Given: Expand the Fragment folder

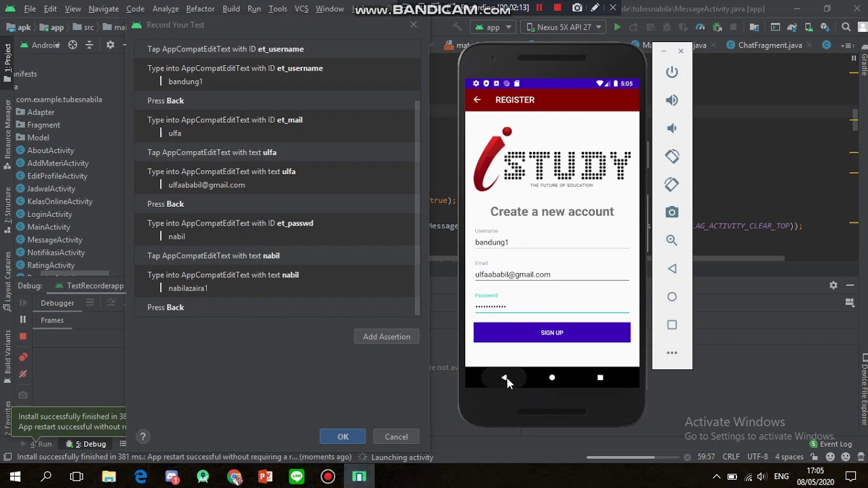Looking at the screenshot, I should (x=43, y=125).
